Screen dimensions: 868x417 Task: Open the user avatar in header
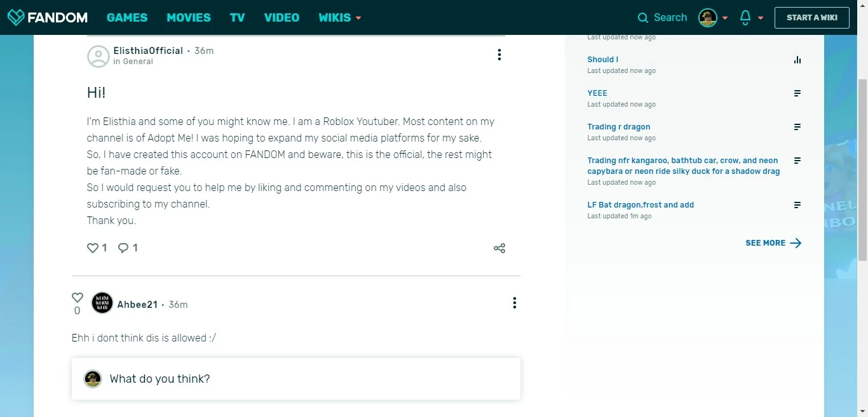click(708, 18)
